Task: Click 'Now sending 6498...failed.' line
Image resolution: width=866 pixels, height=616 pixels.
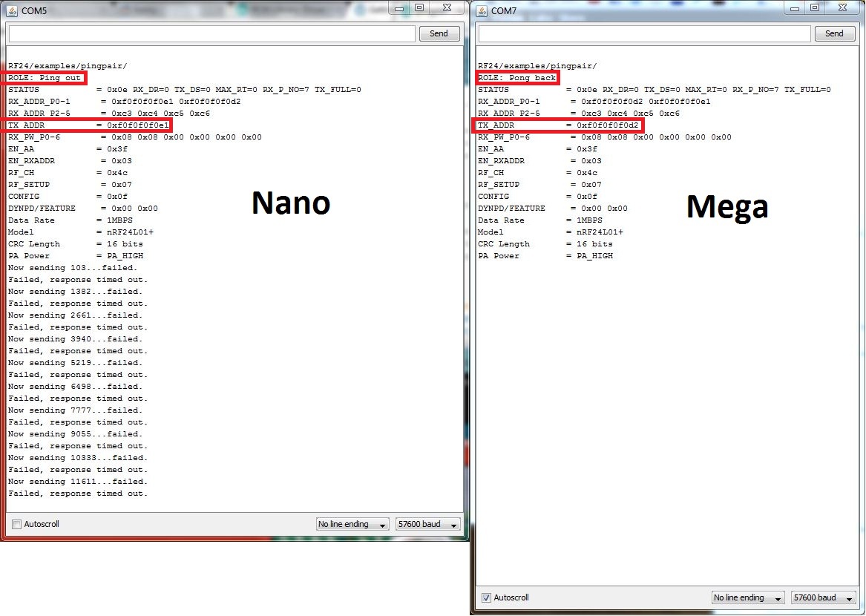Action: 75,387
